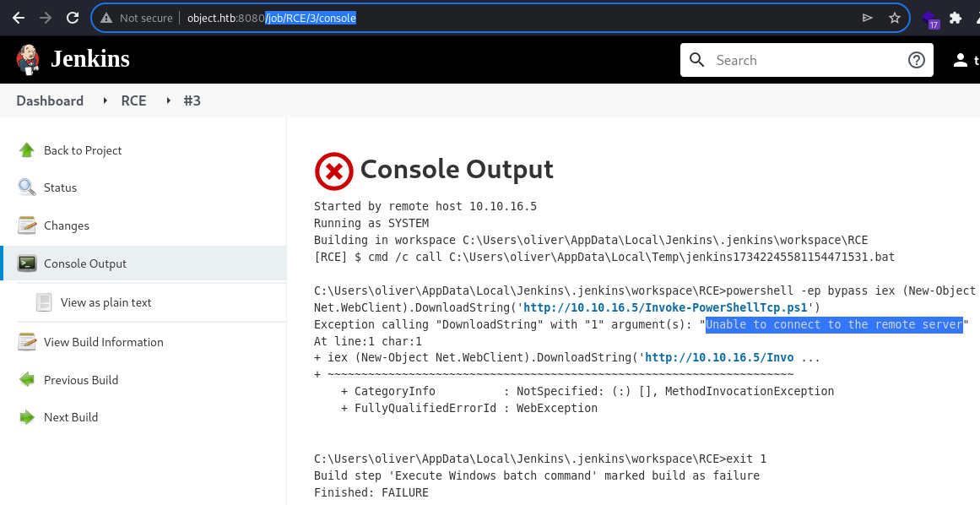Click the red failed build status icon
The image size is (980, 505).
333,171
